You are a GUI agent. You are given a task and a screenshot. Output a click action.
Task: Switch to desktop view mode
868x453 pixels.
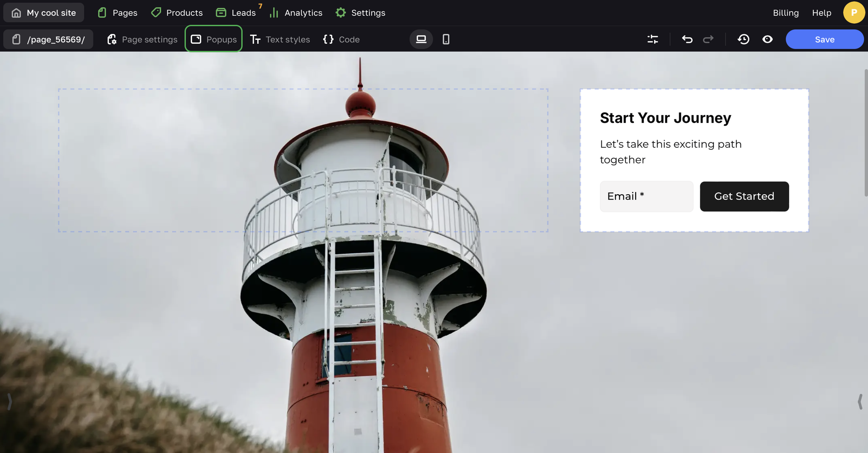tap(421, 39)
